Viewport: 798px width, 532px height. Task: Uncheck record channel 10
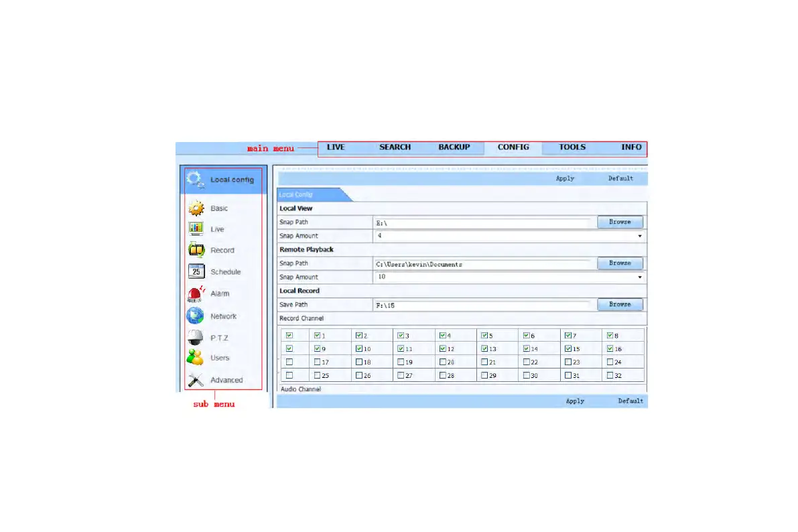358,348
